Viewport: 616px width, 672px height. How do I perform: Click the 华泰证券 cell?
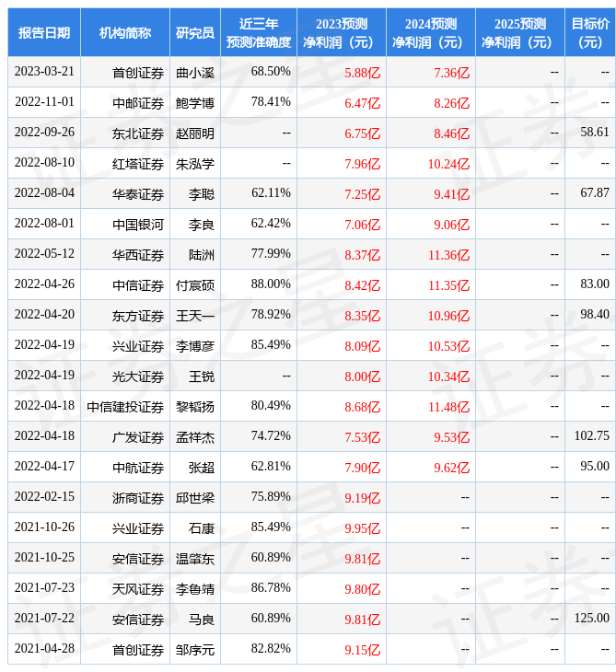[138, 194]
